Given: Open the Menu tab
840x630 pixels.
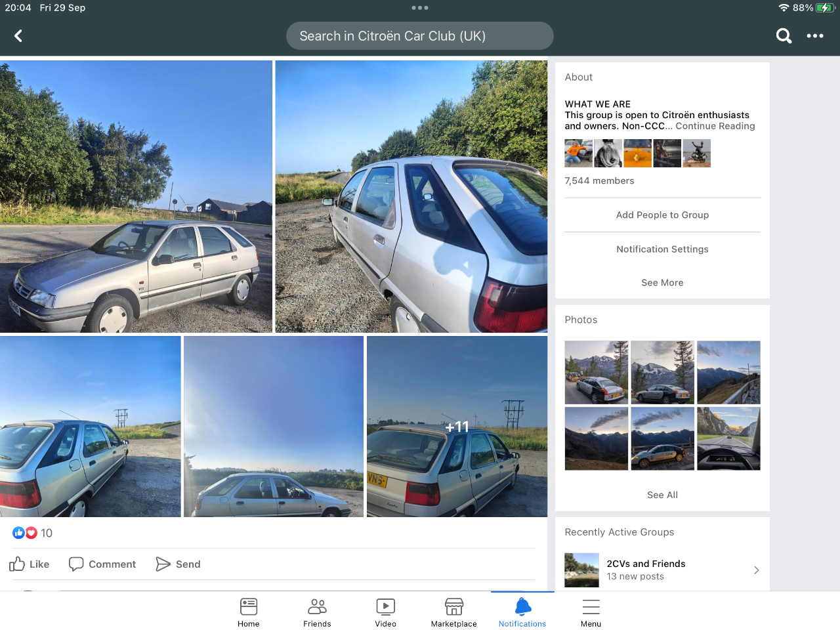Looking at the screenshot, I should [x=591, y=612].
